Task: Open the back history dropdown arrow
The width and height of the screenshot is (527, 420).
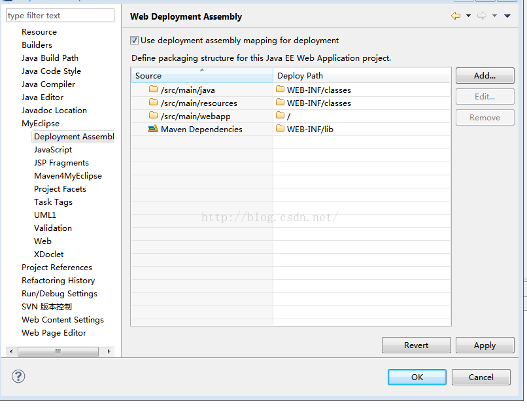Action: coord(468,16)
